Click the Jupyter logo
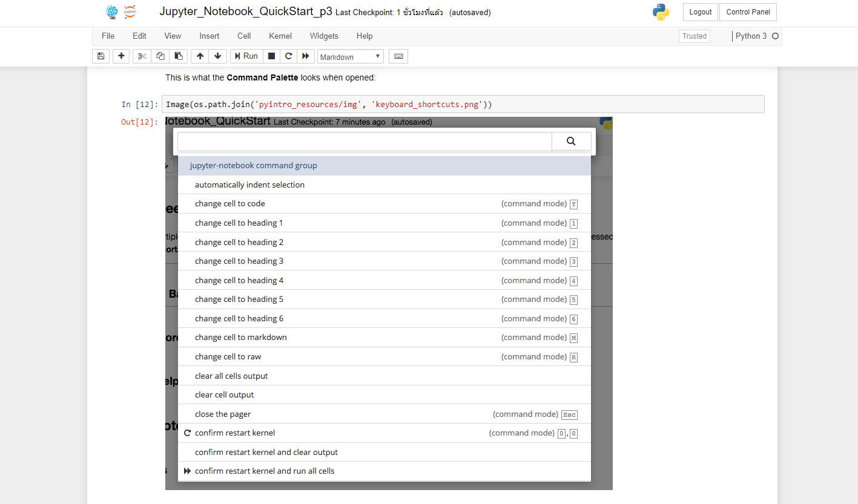This screenshot has height=504, width=858. coord(129,11)
